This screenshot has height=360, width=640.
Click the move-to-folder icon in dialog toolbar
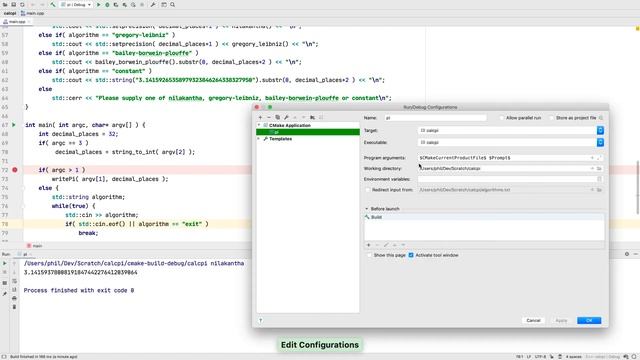click(312, 117)
